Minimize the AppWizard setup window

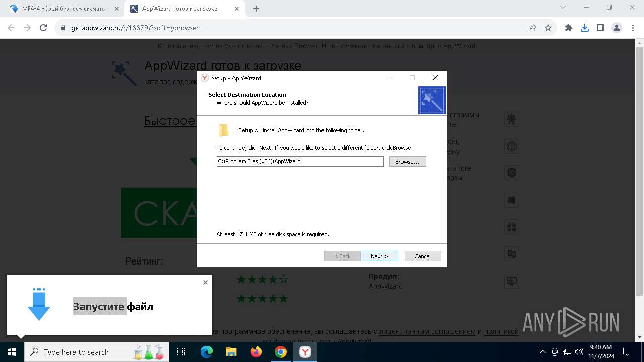(x=389, y=78)
